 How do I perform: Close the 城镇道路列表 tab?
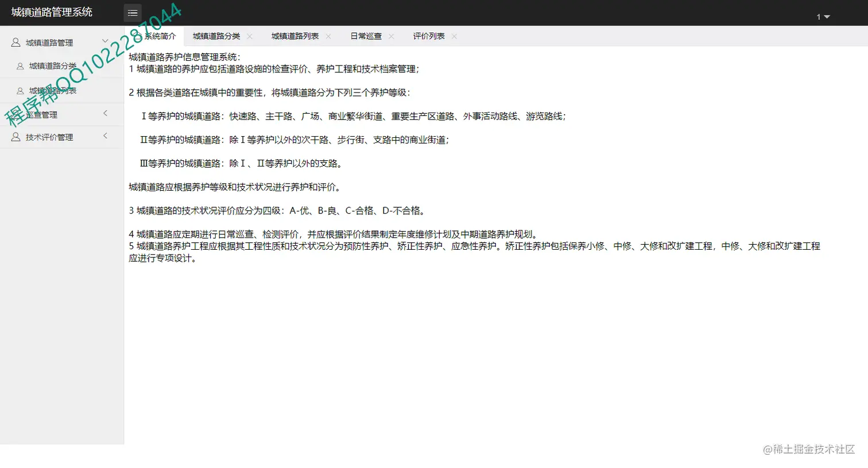click(x=328, y=36)
